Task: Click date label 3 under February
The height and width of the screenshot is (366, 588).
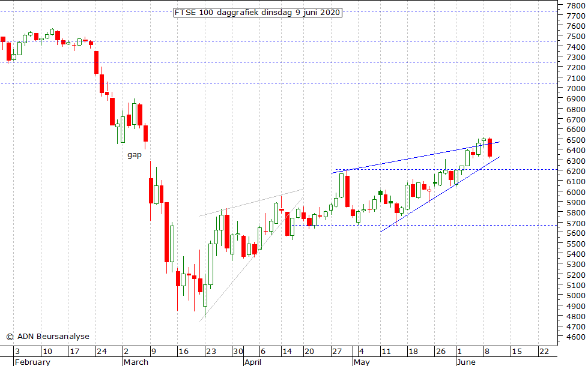Action: (x=17, y=352)
